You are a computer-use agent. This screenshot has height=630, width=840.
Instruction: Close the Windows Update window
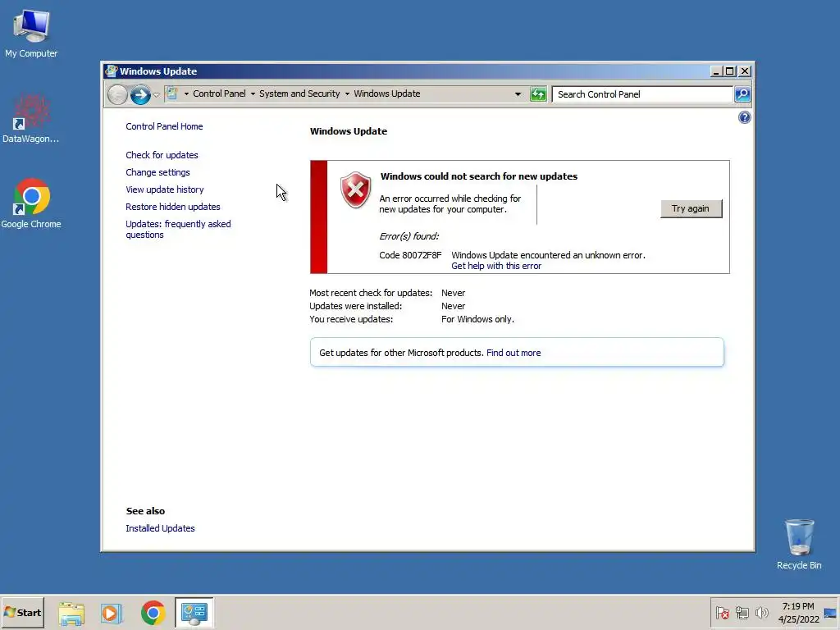(x=745, y=71)
